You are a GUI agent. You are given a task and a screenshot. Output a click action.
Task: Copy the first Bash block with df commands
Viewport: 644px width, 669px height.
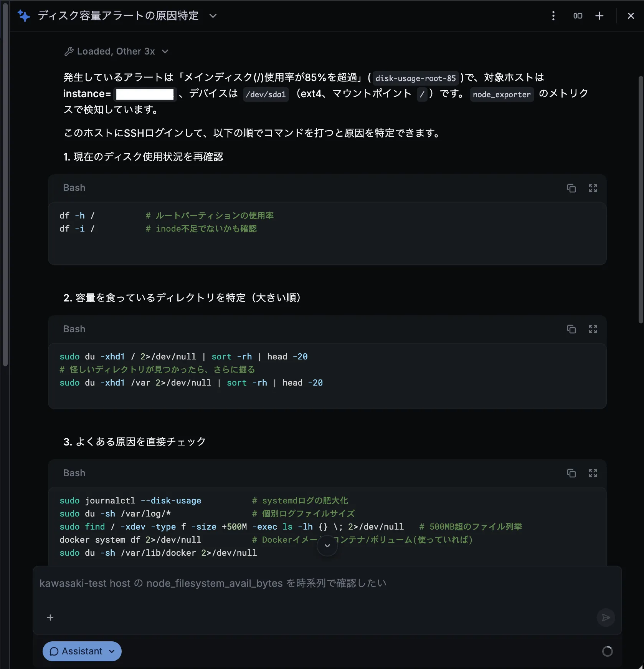571,188
